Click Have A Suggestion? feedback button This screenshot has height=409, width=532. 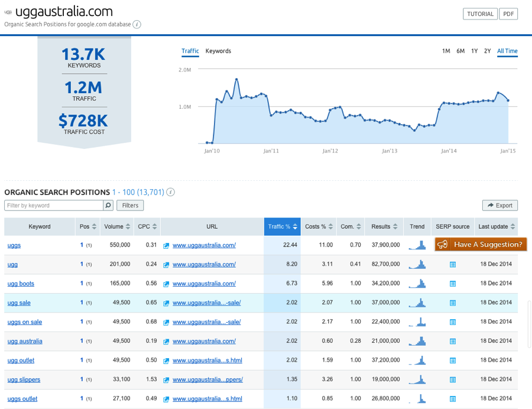pyautogui.click(x=481, y=244)
